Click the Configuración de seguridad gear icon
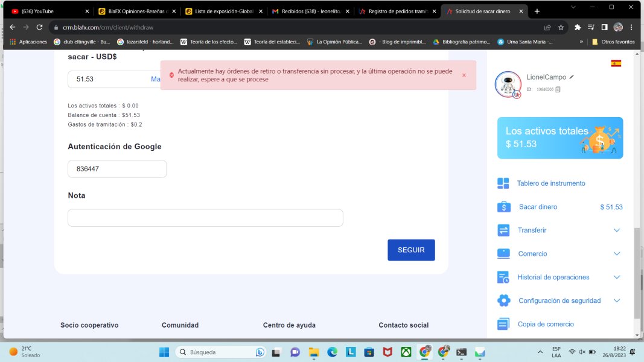The width and height of the screenshot is (644, 362). 503,300
